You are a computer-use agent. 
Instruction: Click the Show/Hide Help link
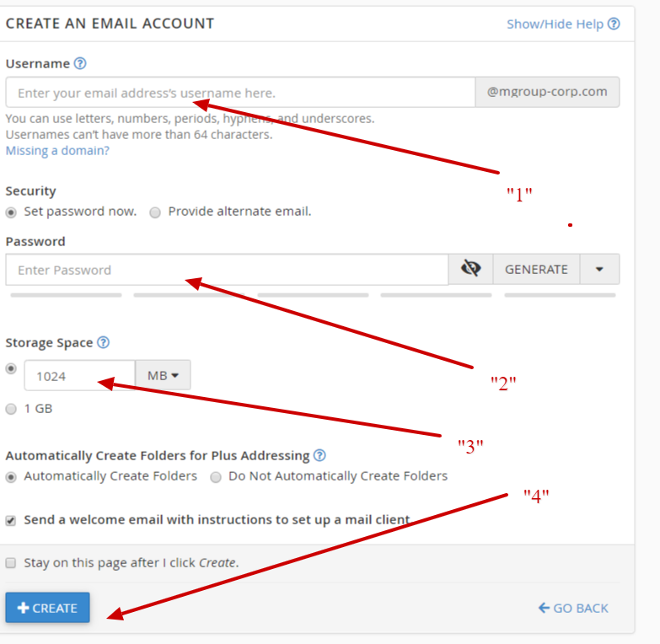[x=562, y=24]
